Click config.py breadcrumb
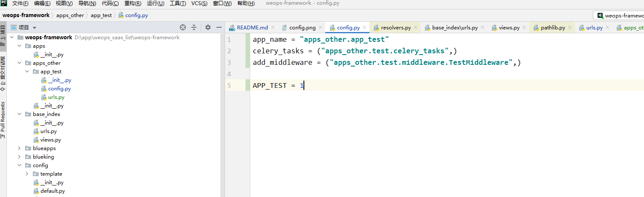Image resolution: width=644 pixels, height=197 pixels. pyautogui.click(x=133, y=15)
